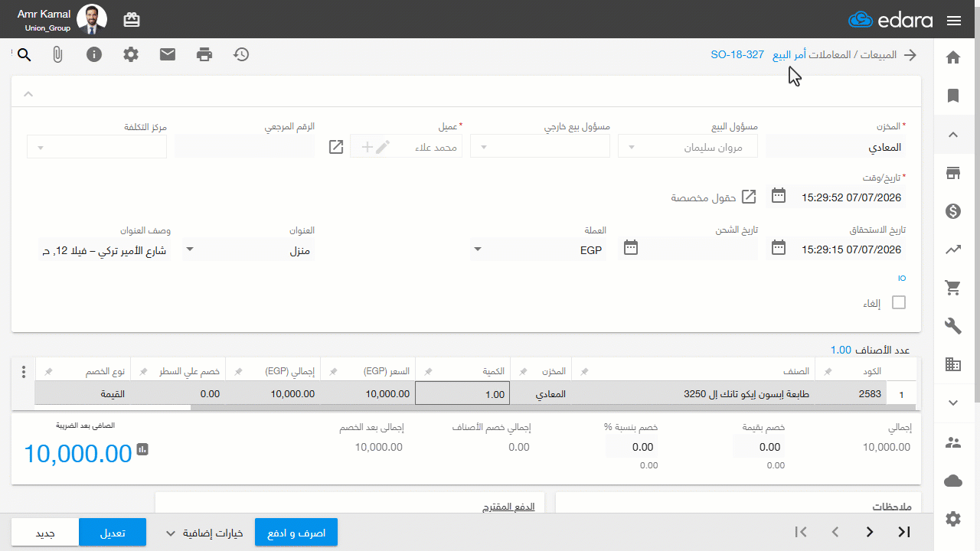This screenshot has width=980, height=551.
Task: Go to the next record arrow
Action: coord(870,532)
